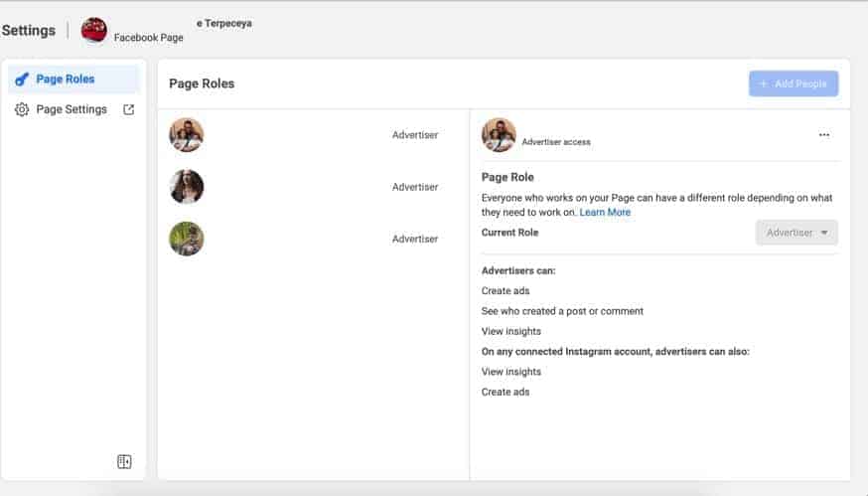This screenshot has width=868, height=496.
Task: Open the Advertiser Current Role dropdown
Action: 796,233
